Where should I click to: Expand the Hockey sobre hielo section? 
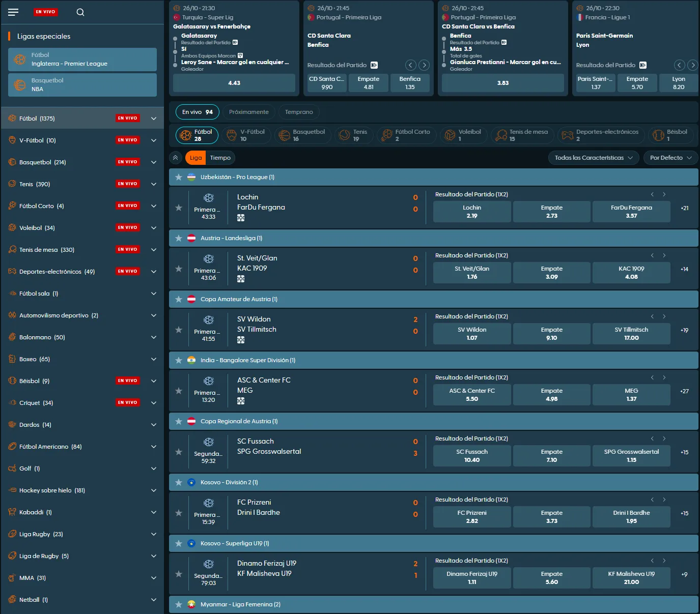point(154,490)
